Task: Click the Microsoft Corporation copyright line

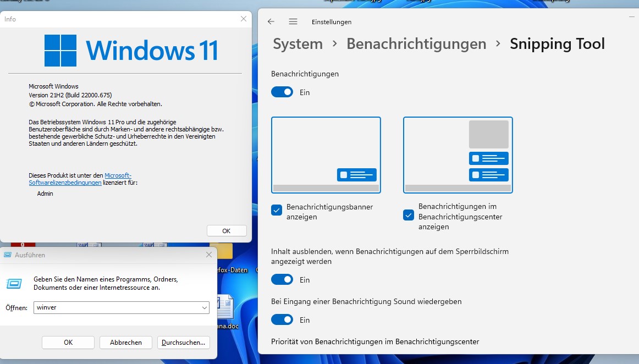Action: point(95,104)
